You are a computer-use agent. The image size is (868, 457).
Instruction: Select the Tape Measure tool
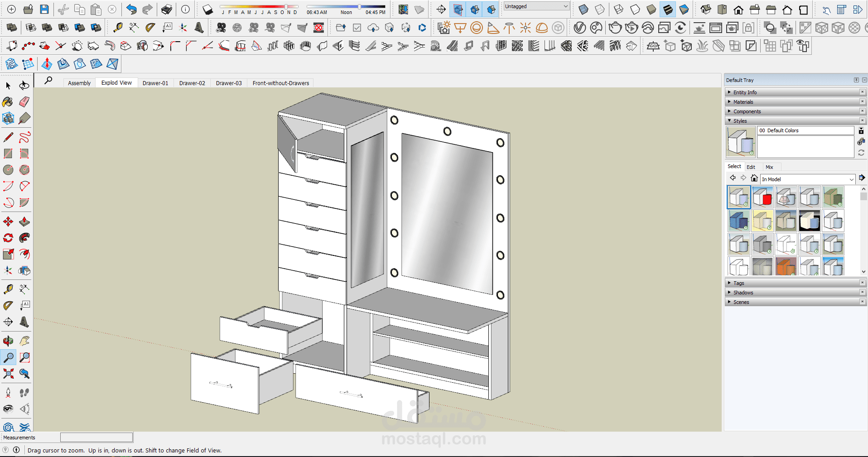point(8,289)
